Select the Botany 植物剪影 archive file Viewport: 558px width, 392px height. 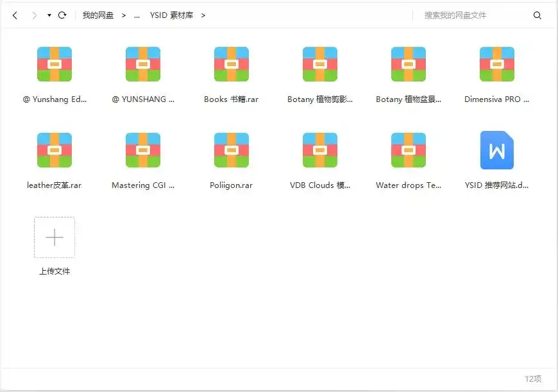(320, 65)
